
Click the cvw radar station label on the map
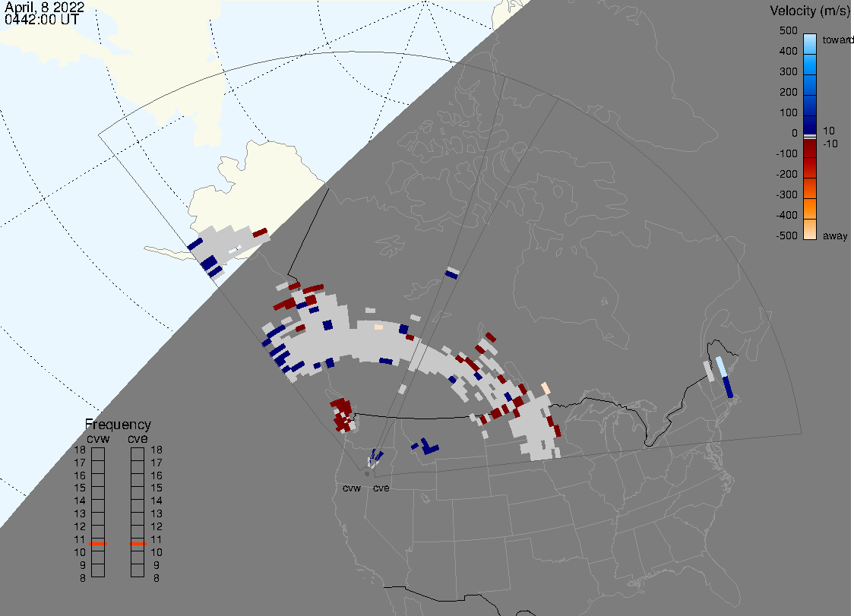pos(352,488)
